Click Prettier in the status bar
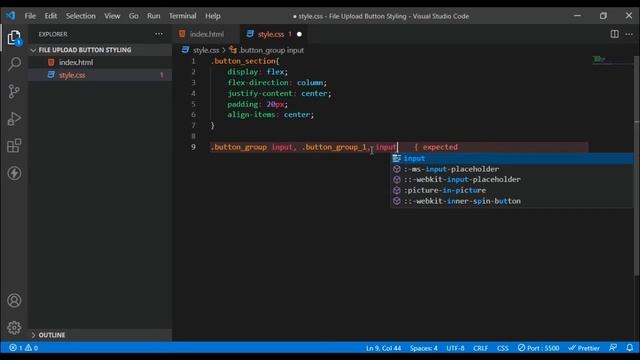 pyautogui.click(x=584, y=348)
